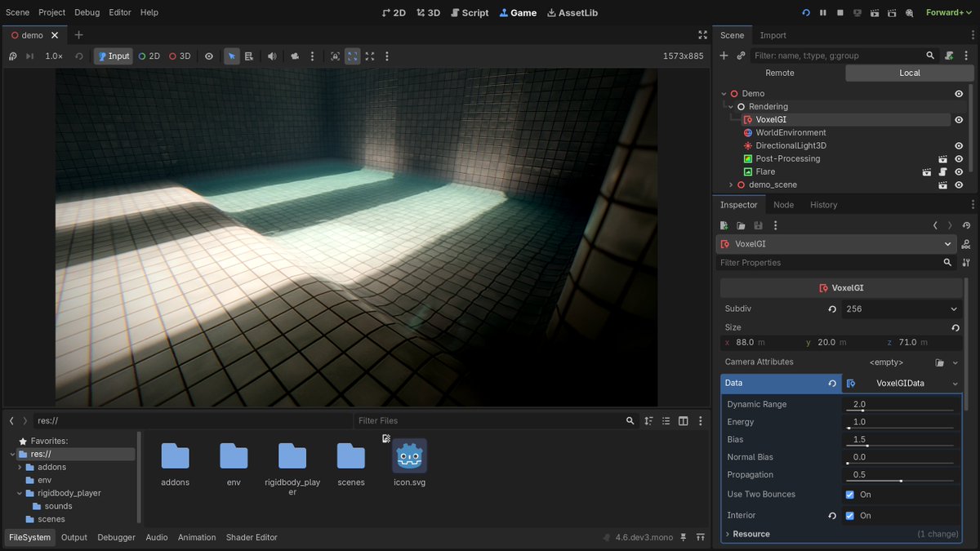Expand the Resource section in the Inspector
The width and height of the screenshot is (980, 551).
[728, 534]
